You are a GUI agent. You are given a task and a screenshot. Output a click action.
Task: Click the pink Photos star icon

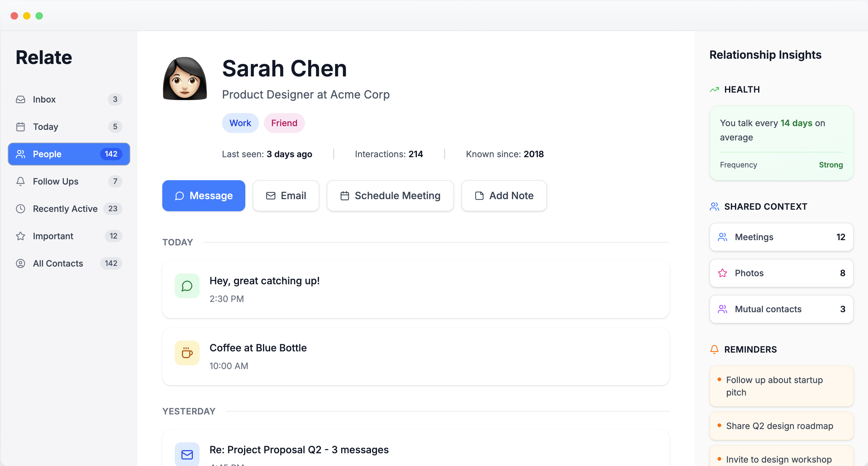pyautogui.click(x=723, y=273)
